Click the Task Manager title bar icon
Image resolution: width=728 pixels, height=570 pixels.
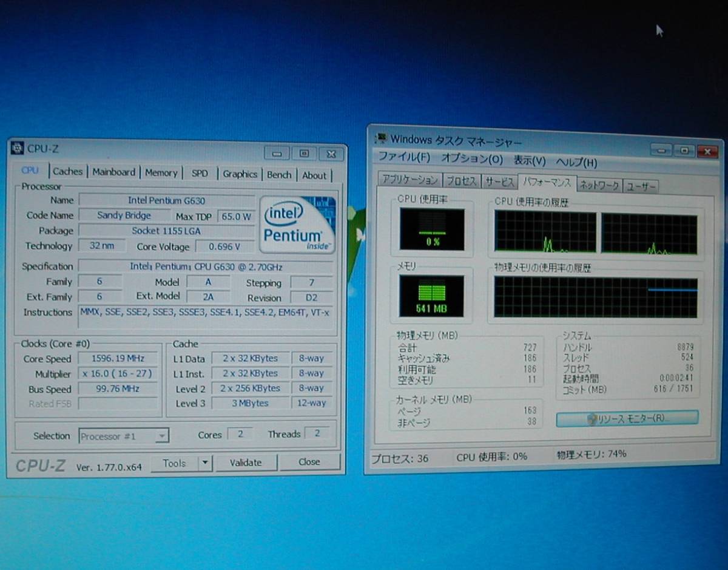pyautogui.click(x=381, y=139)
